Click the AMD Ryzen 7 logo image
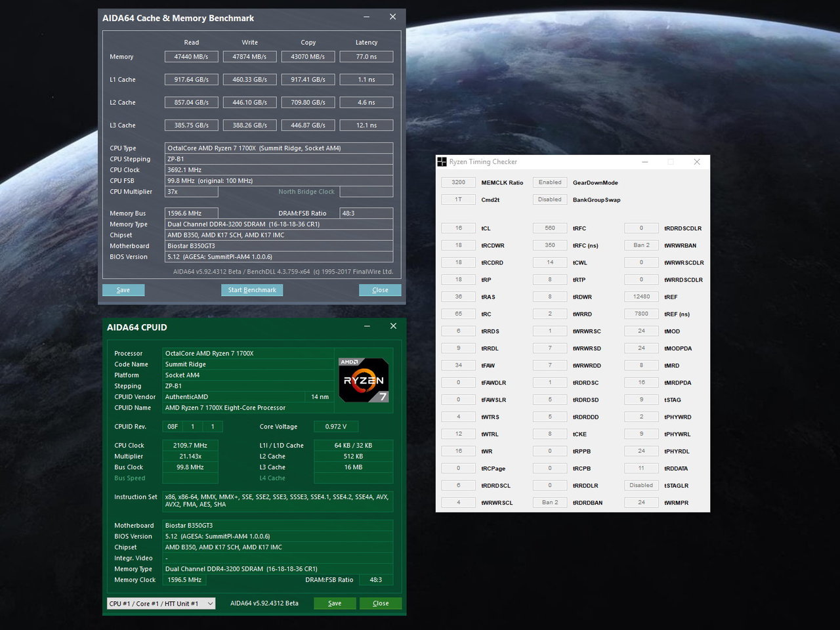The height and width of the screenshot is (630, 840). pos(364,380)
